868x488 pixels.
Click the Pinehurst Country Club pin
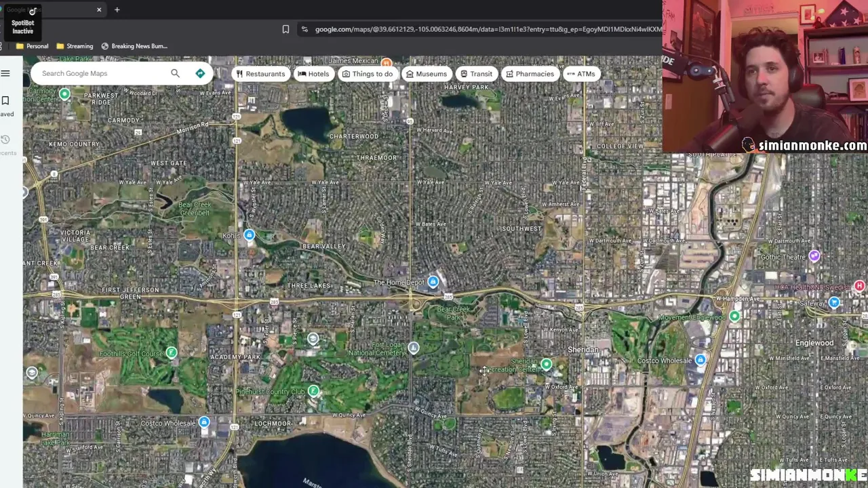[x=313, y=391]
